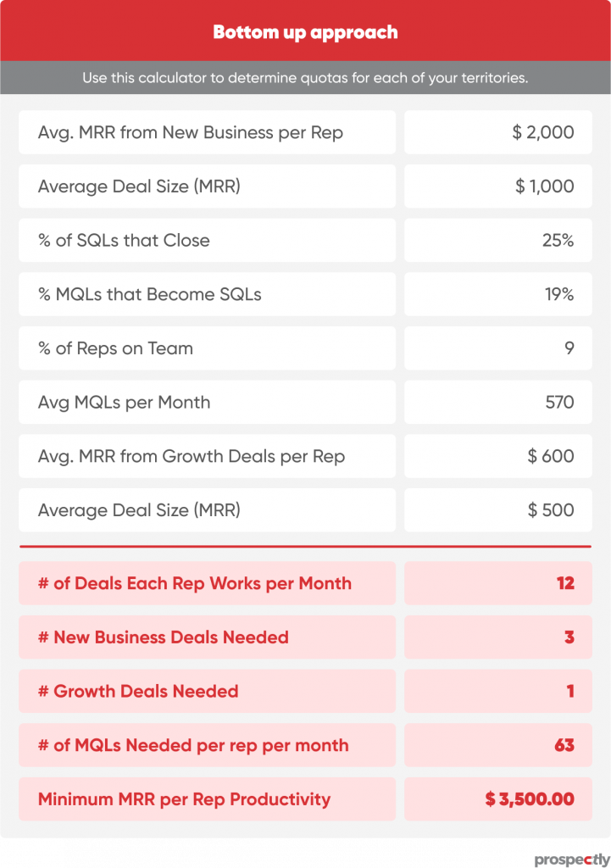Click the New Business Deals Needed result value

(497, 637)
